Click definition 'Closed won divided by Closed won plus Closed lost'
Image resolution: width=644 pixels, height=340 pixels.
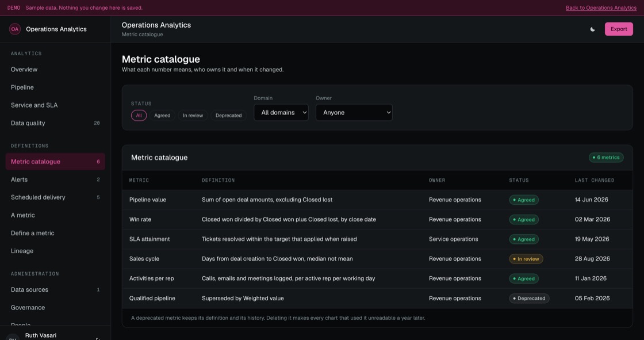[x=289, y=220]
